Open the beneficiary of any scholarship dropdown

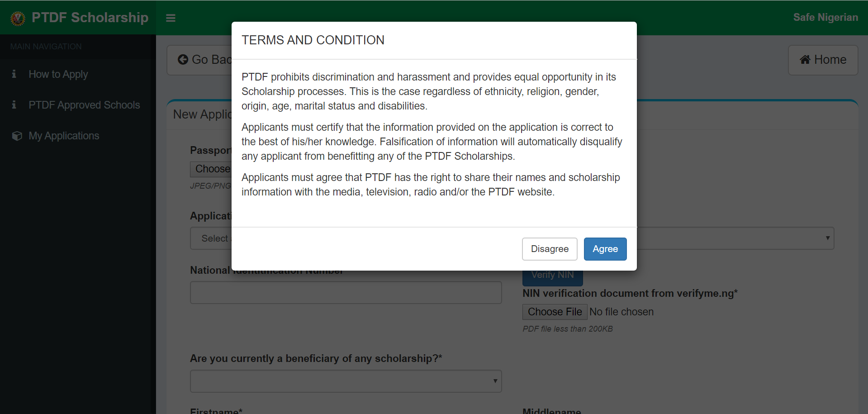coord(346,381)
